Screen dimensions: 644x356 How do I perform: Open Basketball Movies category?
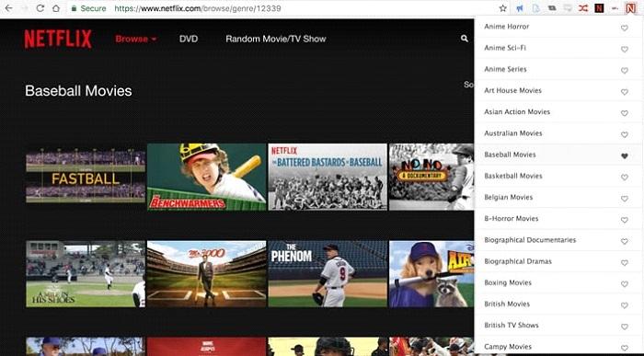tap(513, 176)
